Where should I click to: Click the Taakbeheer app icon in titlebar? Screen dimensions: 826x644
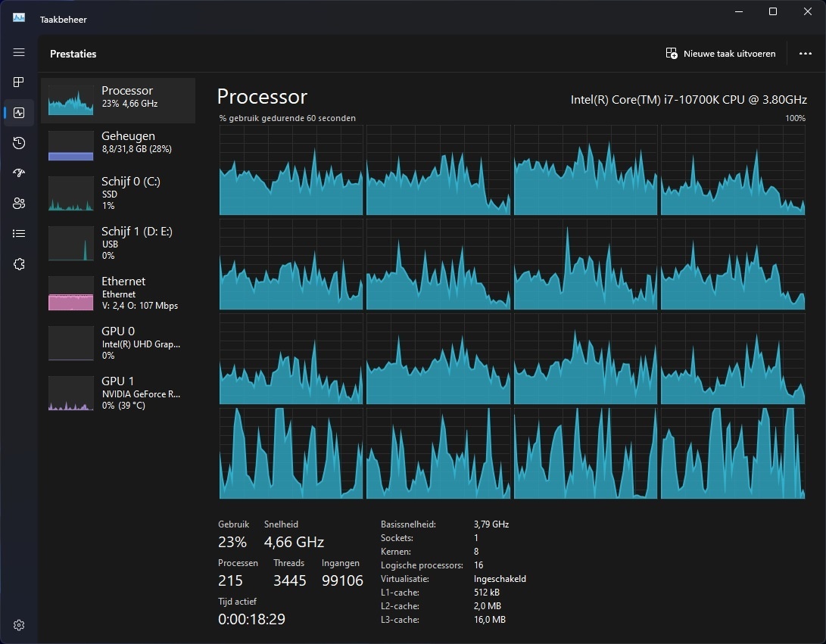[17, 17]
